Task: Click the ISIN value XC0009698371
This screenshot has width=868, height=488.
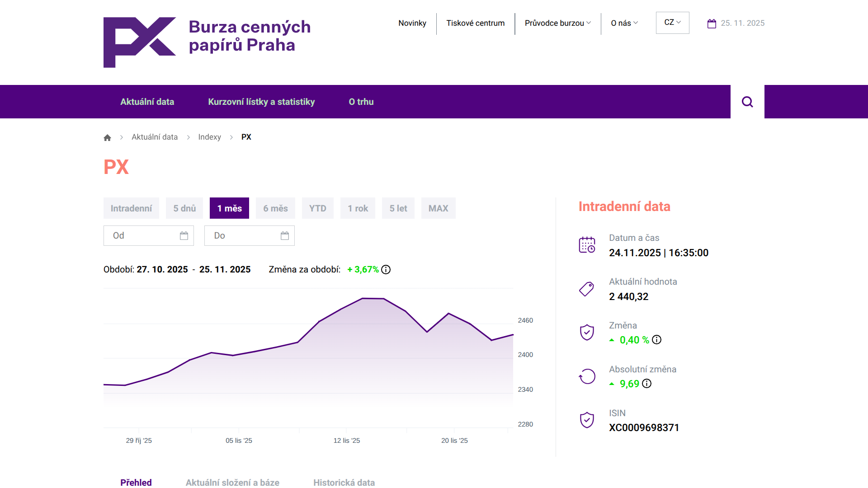Action: (x=644, y=427)
